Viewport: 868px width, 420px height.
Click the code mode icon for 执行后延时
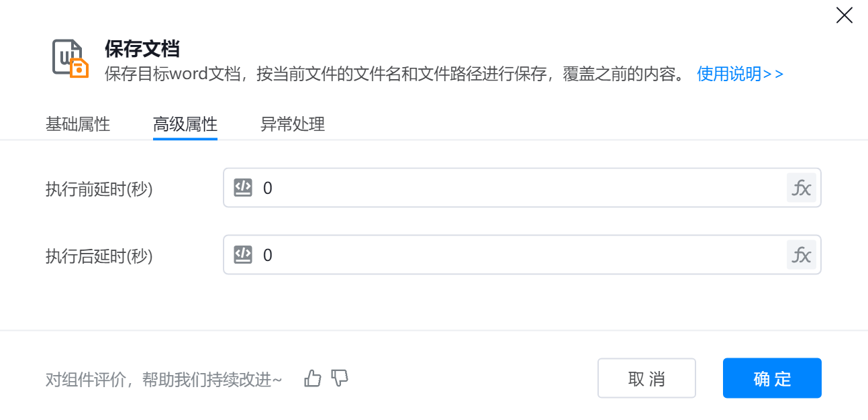(x=243, y=255)
